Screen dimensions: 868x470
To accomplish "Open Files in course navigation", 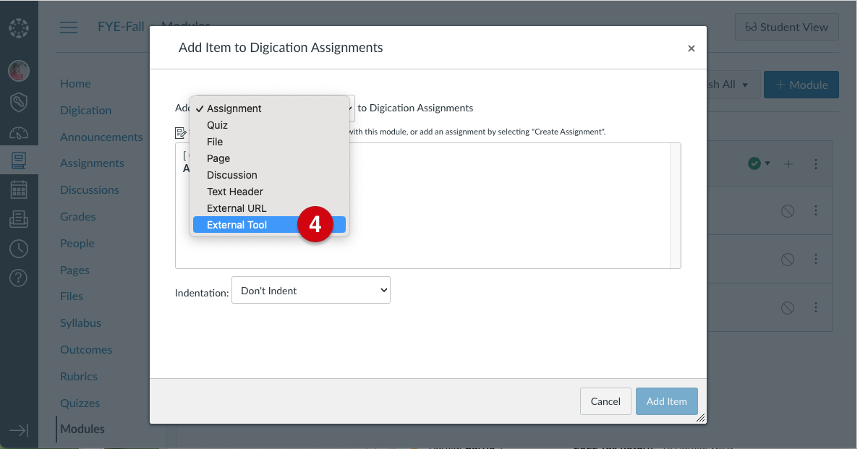I will point(72,296).
